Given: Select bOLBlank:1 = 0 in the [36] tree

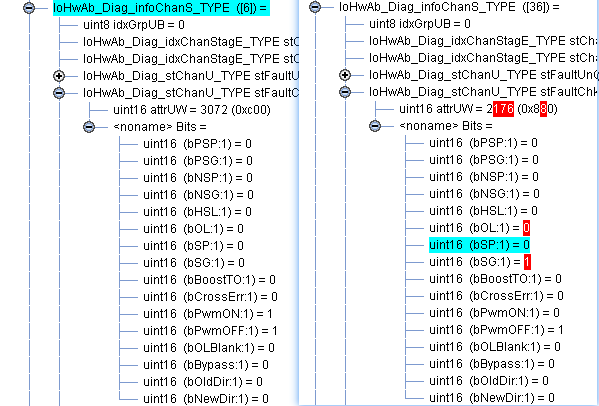Looking at the screenshot, I should (494, 347).
